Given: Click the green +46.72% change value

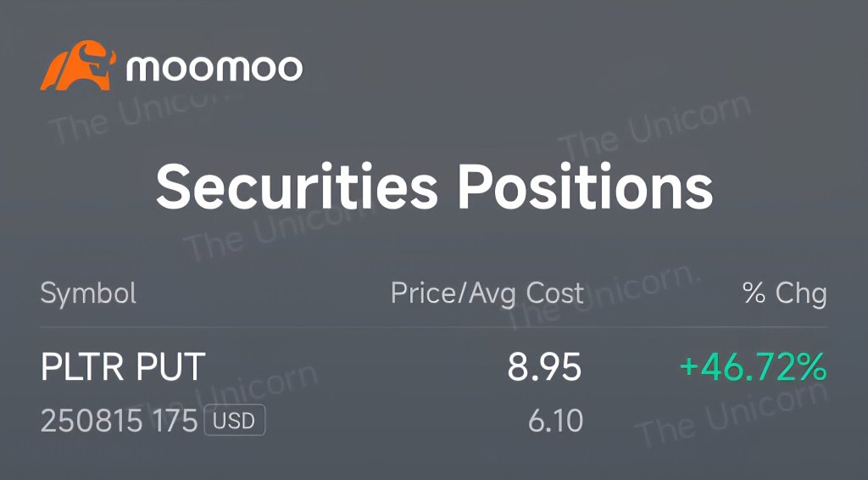Looking at the screenshot, I should tap(754, 366).
